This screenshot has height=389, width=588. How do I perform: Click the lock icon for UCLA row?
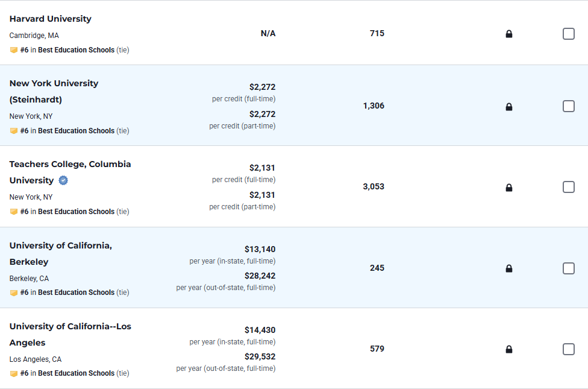tap(509, 349)
